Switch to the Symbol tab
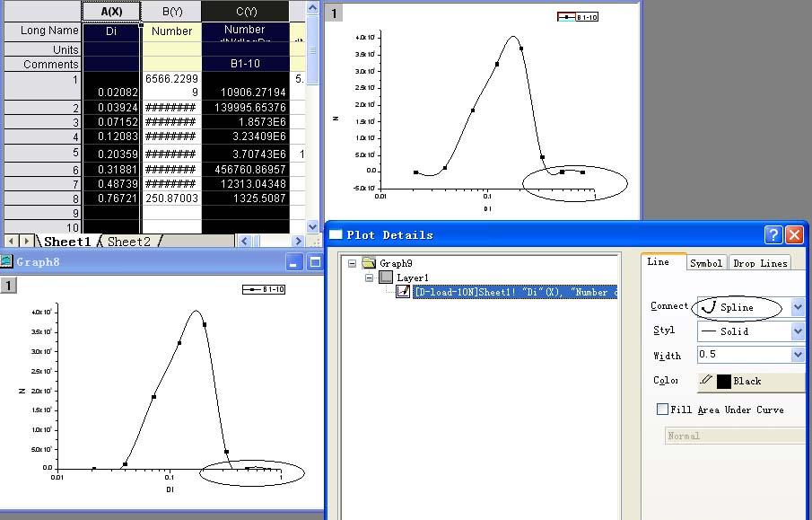Screen dimensions: 812x520 click(706, 263)
